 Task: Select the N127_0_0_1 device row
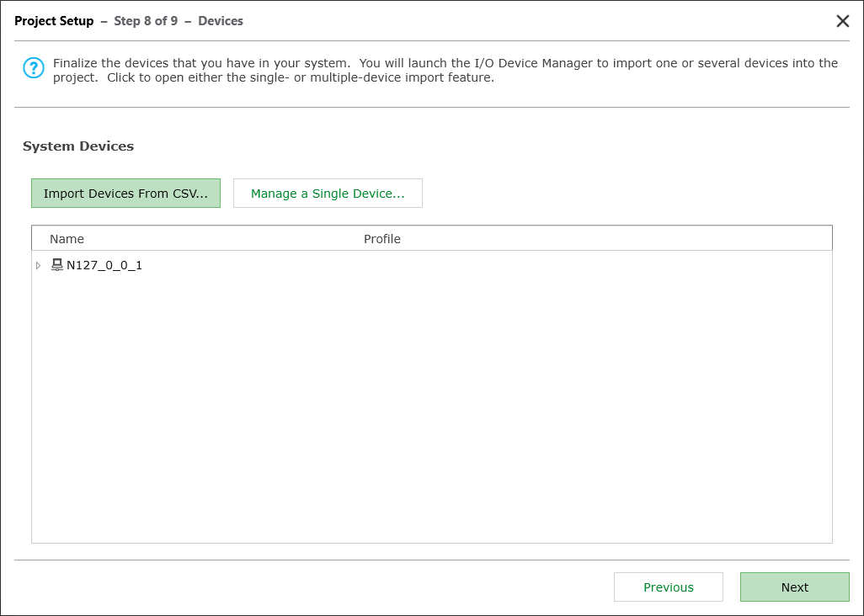tap(431, 265)
